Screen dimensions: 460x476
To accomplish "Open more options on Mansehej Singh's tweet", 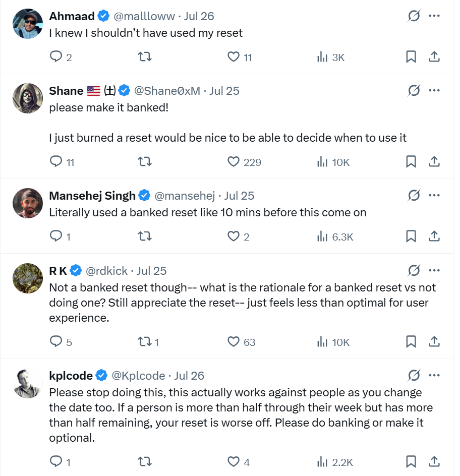I will pyautogui.click(x=434, y=195).
